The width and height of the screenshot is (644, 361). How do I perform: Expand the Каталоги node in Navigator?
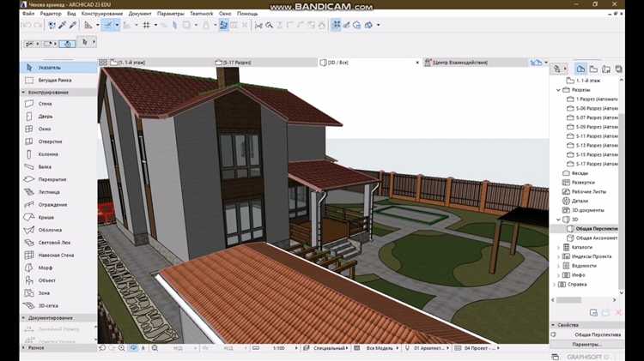click(558, 247)
